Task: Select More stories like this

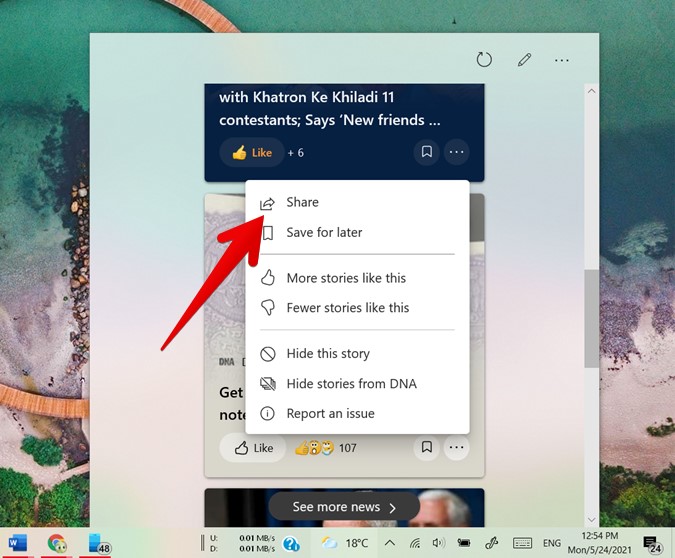Action: (x=346, y=278)
